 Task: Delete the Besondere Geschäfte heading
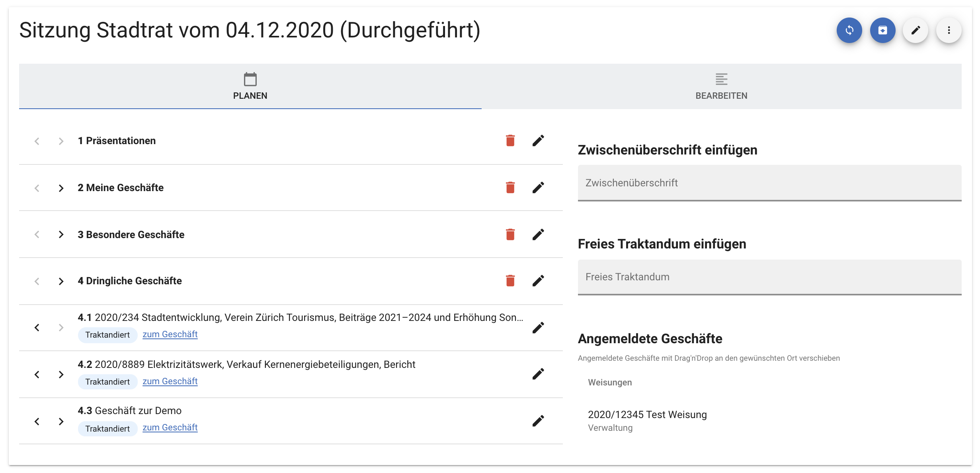click(x=510, y=235)
